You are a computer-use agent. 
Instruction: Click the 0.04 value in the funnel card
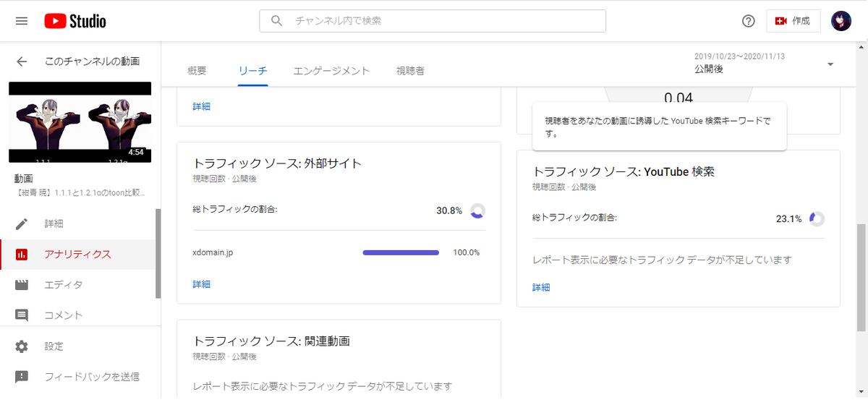(678, 98)
